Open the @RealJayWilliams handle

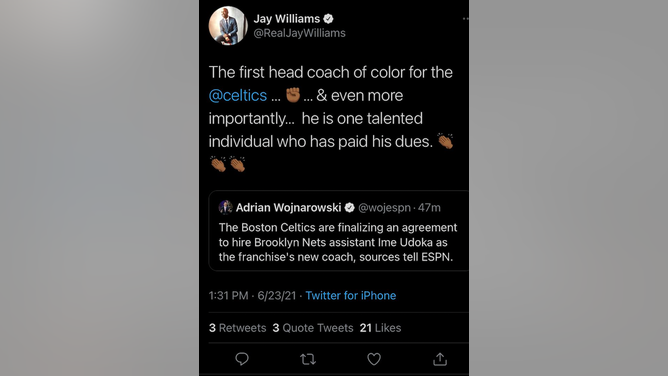299,33
